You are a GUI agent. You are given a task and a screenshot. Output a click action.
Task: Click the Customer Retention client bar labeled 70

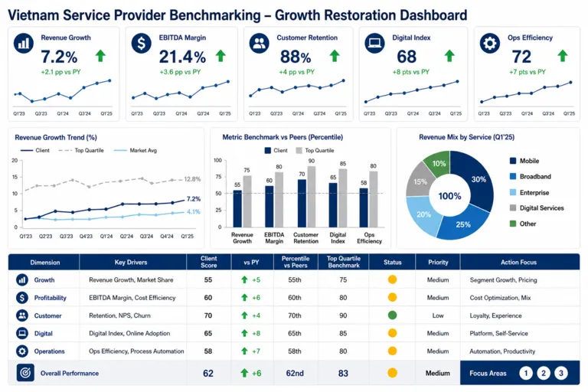point(302,204)
